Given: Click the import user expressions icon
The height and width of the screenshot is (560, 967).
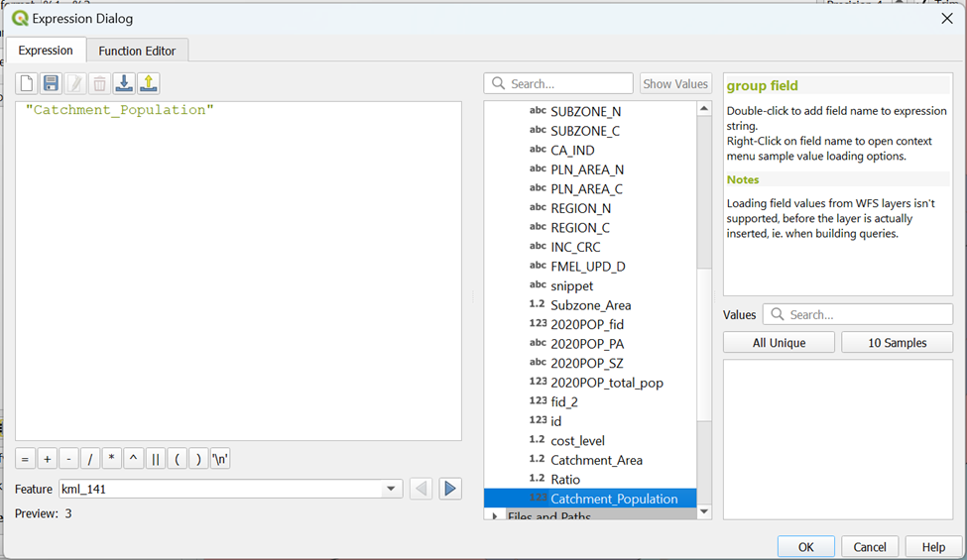Looking at the screenshot, I should pos(124,84).
